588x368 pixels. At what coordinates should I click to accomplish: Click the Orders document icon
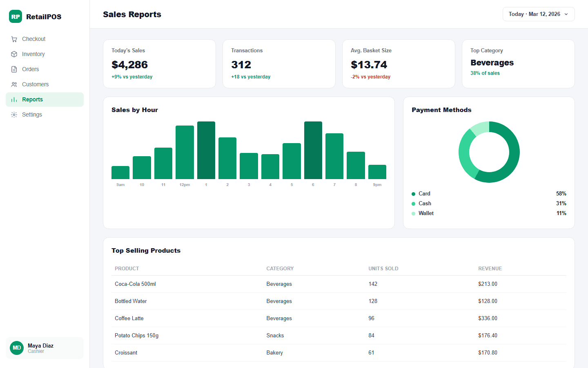14,70
